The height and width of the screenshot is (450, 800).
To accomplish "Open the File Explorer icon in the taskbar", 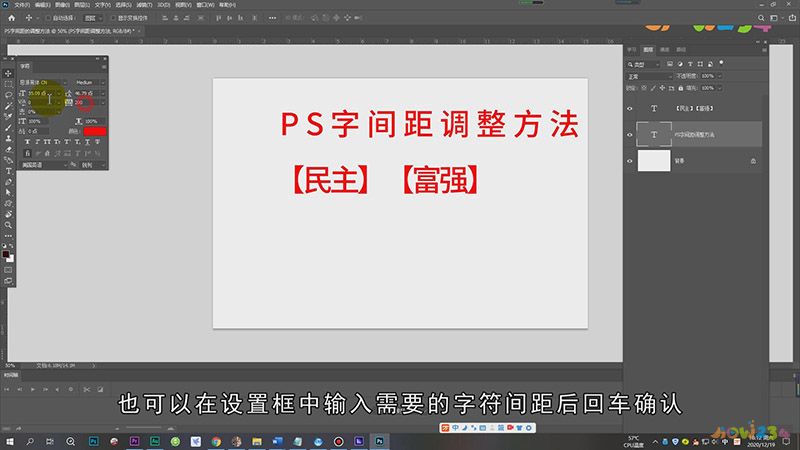I will coord(257,441).
